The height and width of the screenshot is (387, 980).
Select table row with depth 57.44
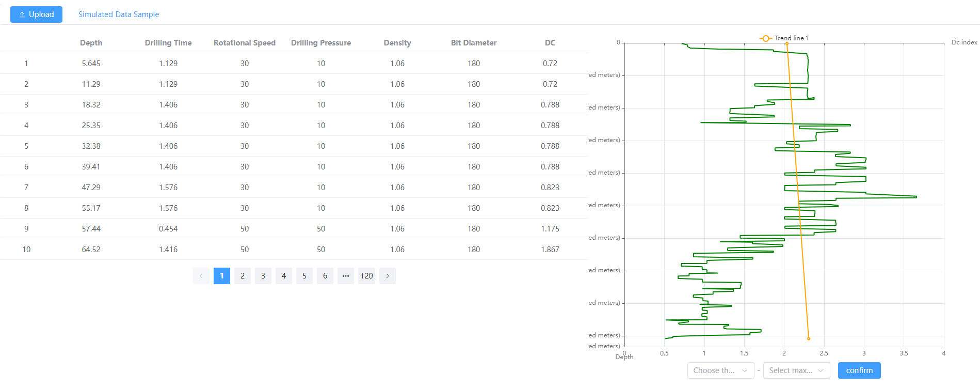[x=91, y=229]
